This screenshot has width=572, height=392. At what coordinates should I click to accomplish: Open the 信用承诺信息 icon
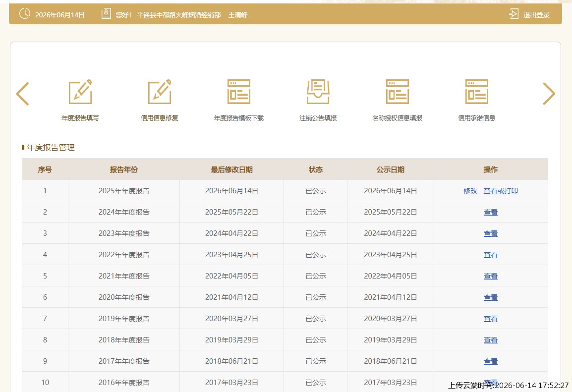(x=477, y=92)
